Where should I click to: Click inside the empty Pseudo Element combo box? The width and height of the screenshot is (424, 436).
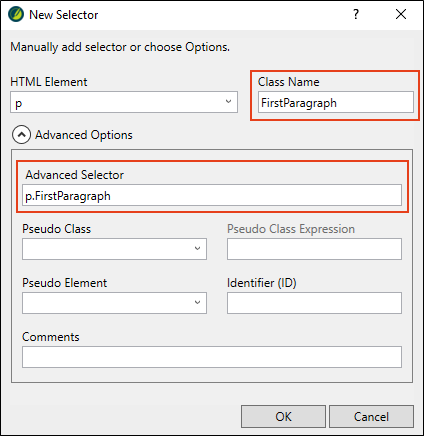point(114,303)
